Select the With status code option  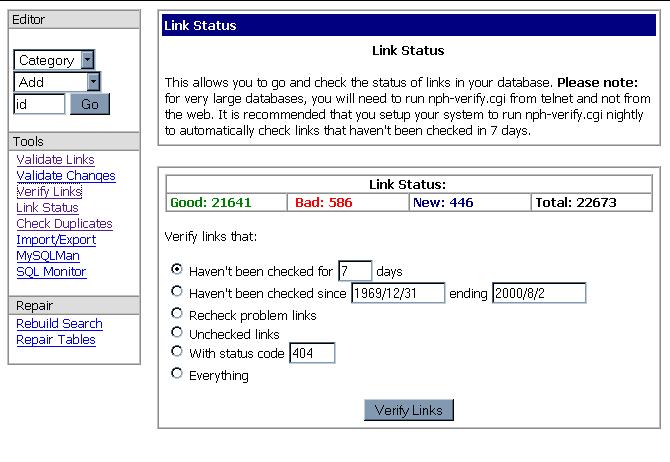pos(178,352)
